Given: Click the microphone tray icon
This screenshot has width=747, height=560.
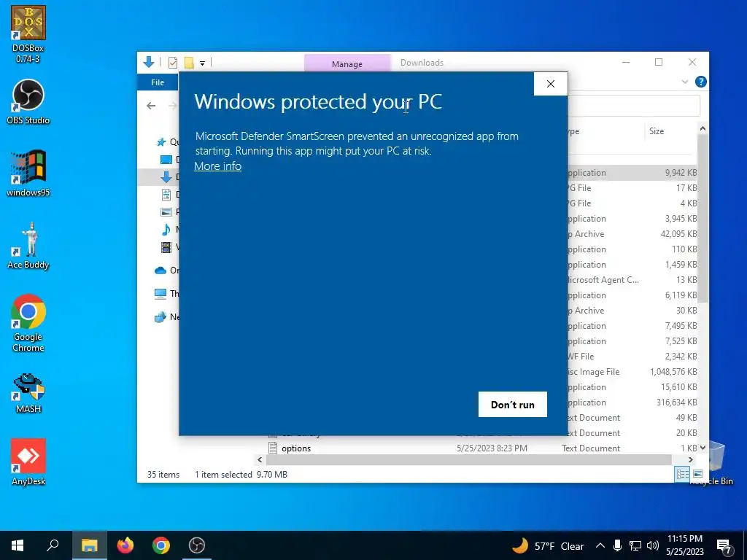Looking at the screenshot, I should 617,545.
